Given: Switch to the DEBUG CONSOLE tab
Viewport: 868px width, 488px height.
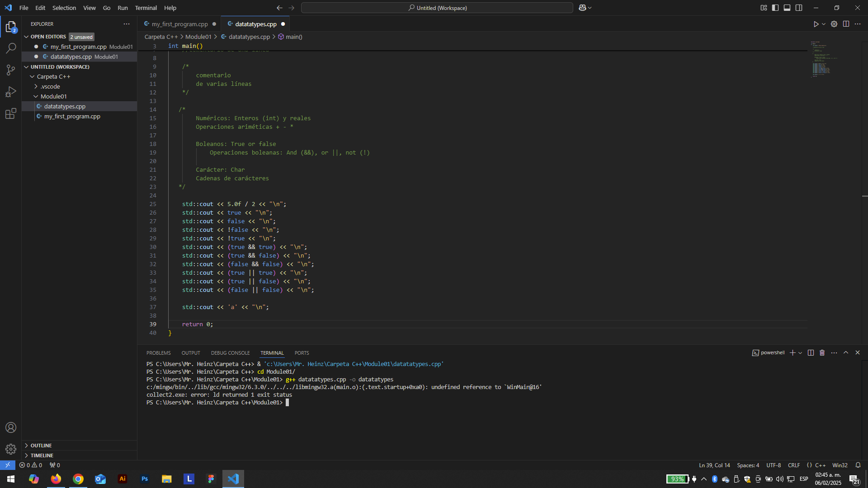Looking at the screenshot, I should (x=230, y=353).
